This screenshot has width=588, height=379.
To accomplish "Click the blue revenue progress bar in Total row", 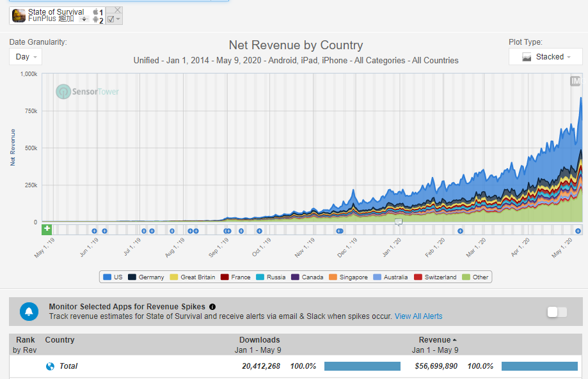I will click(x=539, y=366).
